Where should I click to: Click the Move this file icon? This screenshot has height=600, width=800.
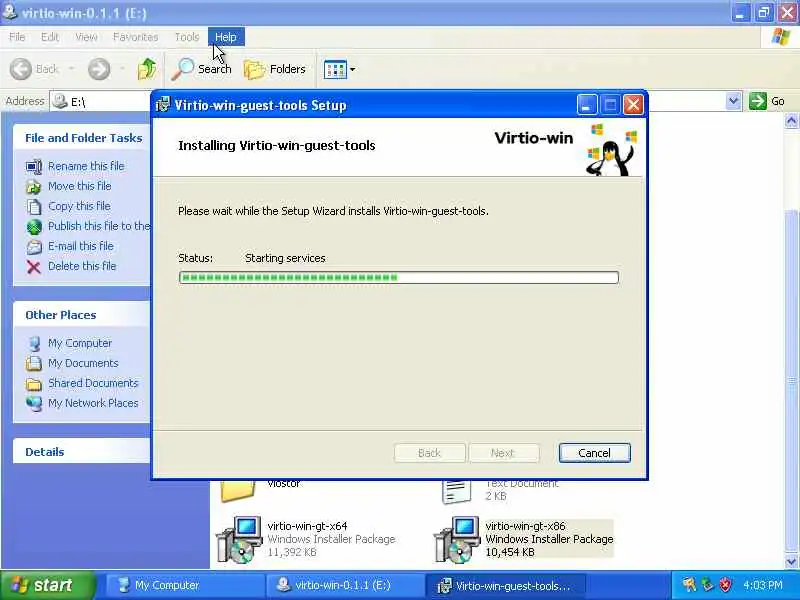coord(34,187)
